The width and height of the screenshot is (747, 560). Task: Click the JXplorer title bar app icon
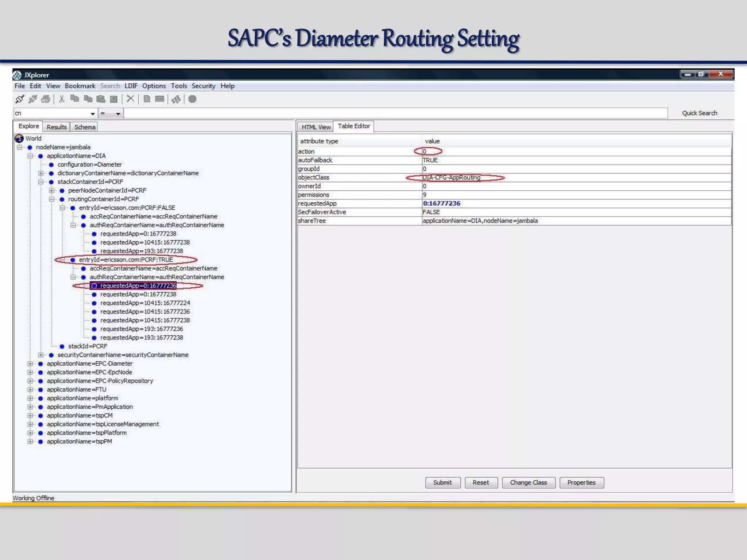coord(17,75)
